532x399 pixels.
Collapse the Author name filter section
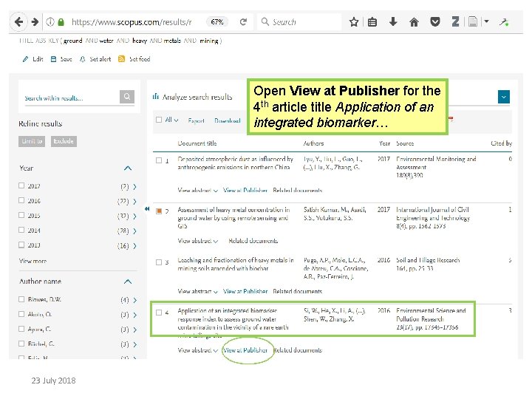(x=128, y=282)
